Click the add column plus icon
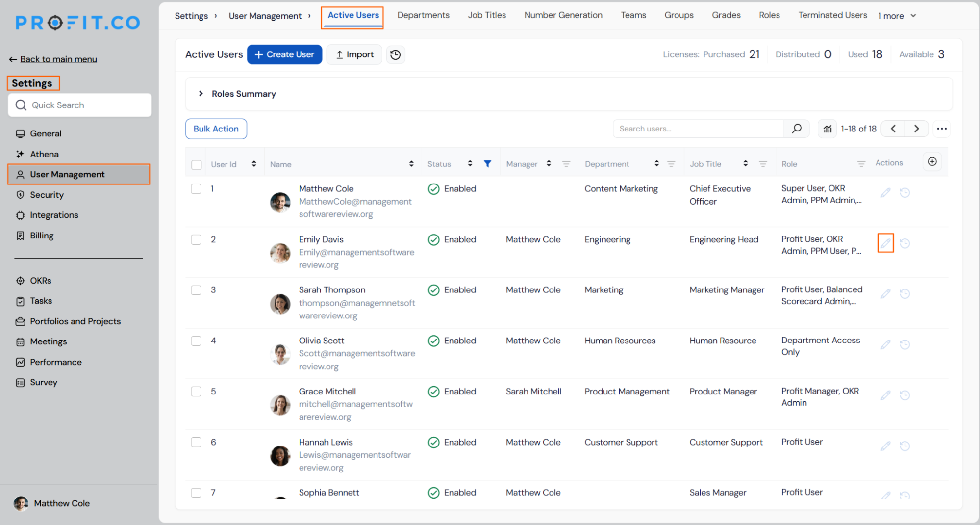The image size is (980, 525). pyautogui.click(x=932, y=162)
